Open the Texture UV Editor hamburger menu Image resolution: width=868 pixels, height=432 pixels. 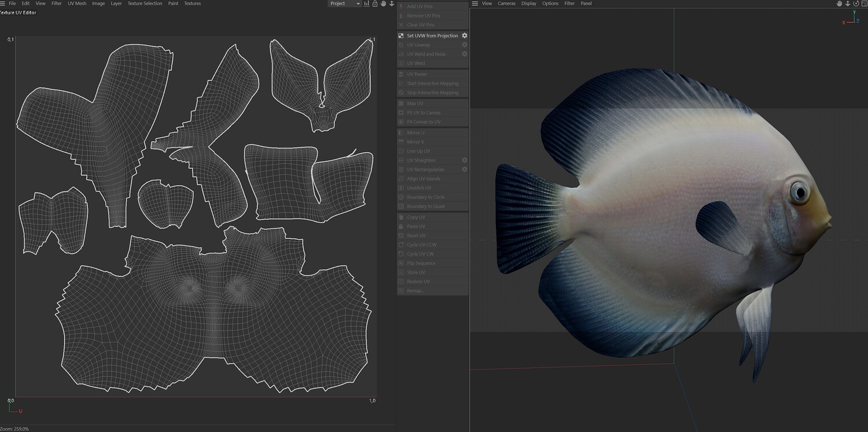pos(2,3)
